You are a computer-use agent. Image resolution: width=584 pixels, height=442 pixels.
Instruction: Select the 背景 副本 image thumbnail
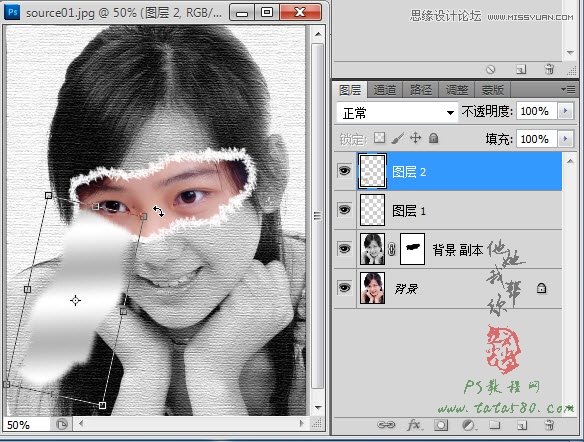pos(372,249)
